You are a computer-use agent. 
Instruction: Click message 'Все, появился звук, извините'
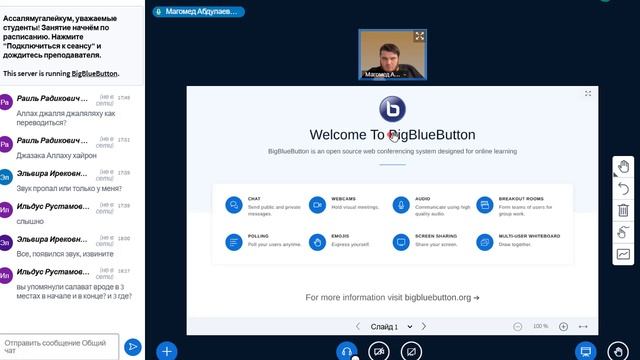click(65, 254)
